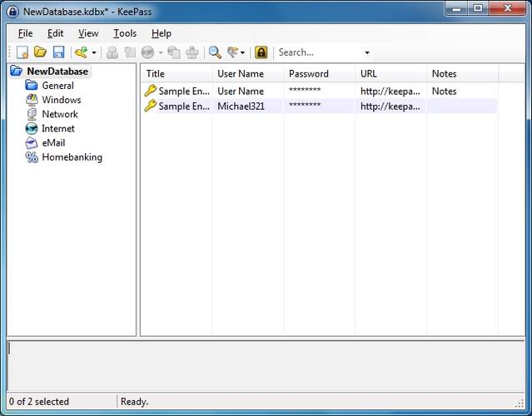Image resolution: width=532 pixels, height=416 pixels.
Task: Click the New database toolbar icon
Action: pyautogui.click(x=22, y=52)
